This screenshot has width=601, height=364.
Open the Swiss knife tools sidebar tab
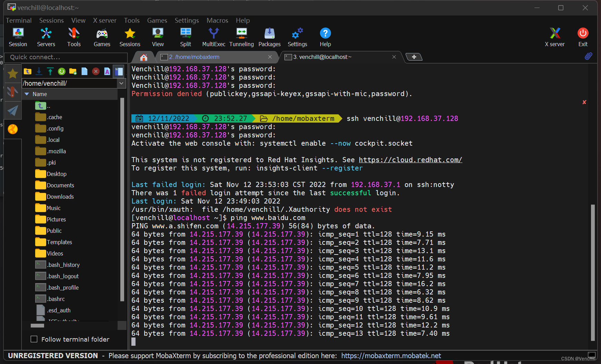click(13, 92)
